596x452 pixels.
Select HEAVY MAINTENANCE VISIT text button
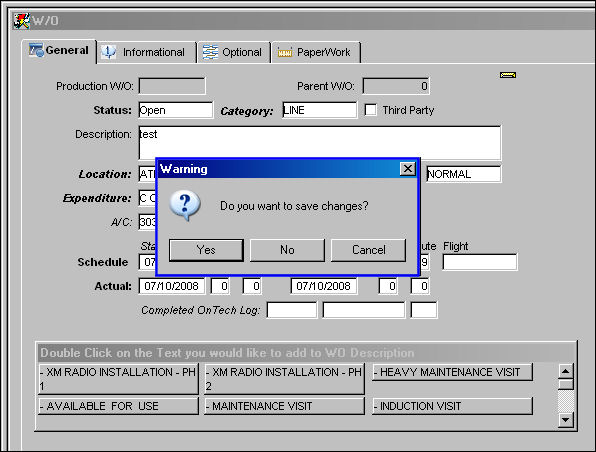[452, 372]
